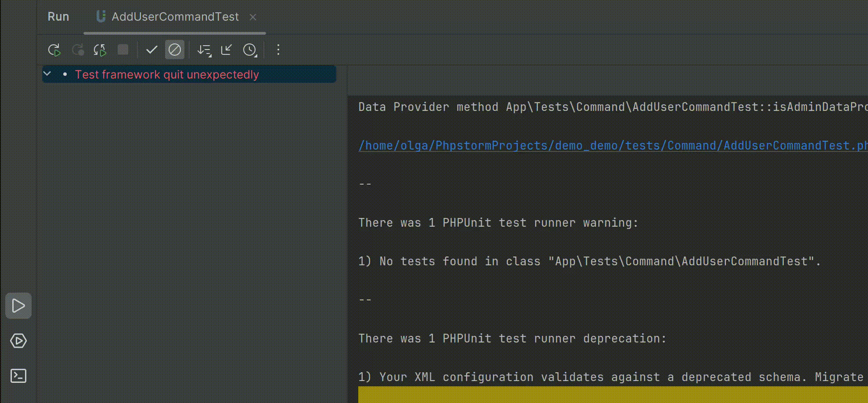Rerun the AddUserCommandTest run configuration
868x403 pixels.
[54, 50]
